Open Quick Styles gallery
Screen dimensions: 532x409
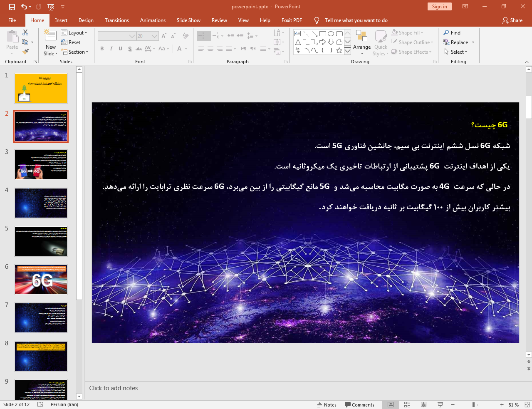[381, 42]
